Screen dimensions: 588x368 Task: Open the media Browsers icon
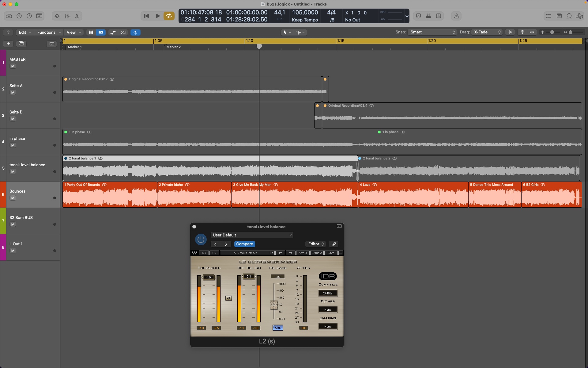click(579, 16)
